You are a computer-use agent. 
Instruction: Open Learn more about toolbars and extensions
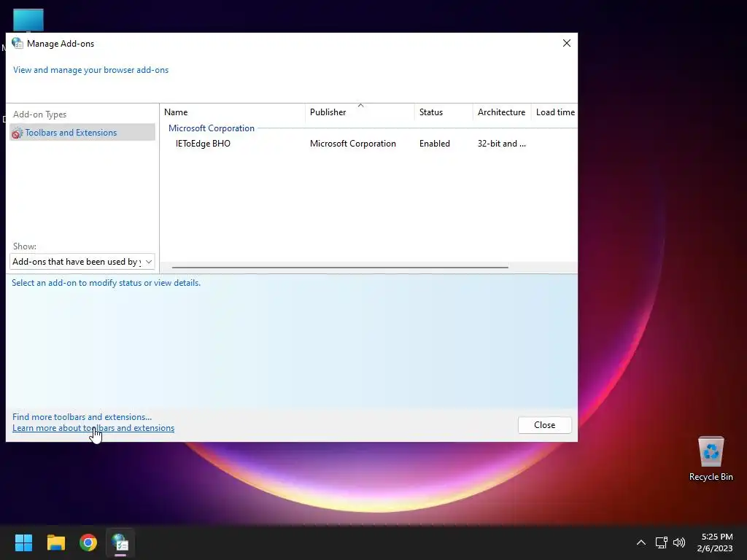93,427
